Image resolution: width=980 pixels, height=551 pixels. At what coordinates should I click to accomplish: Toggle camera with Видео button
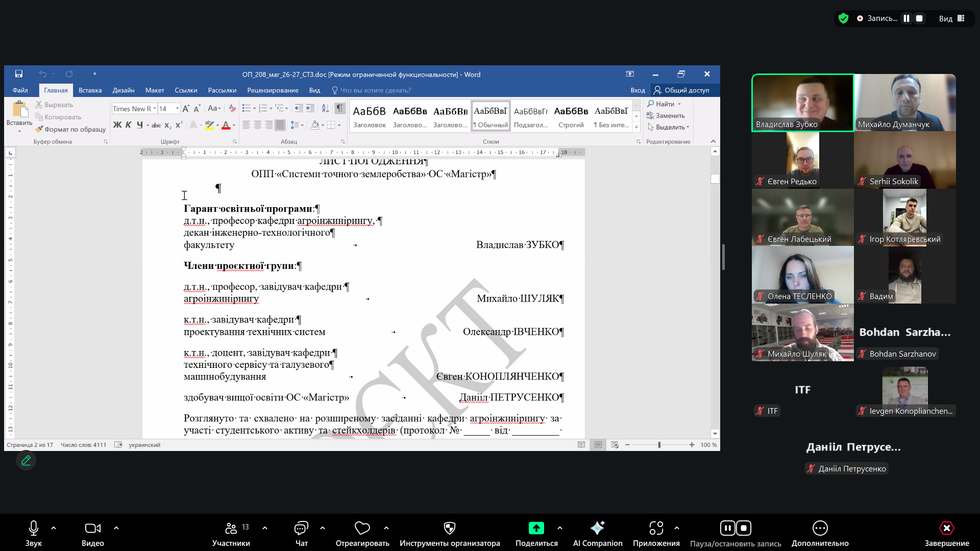click(92, 528)
